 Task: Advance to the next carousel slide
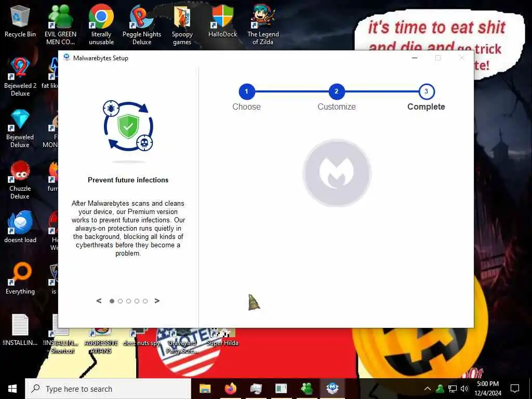click(x=157, y=301)
